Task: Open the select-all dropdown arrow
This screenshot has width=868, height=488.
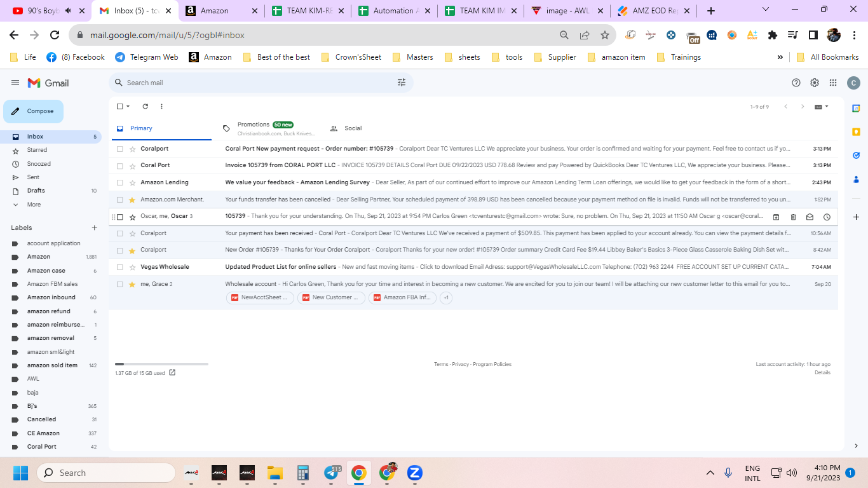Action: tap(128, 106)
